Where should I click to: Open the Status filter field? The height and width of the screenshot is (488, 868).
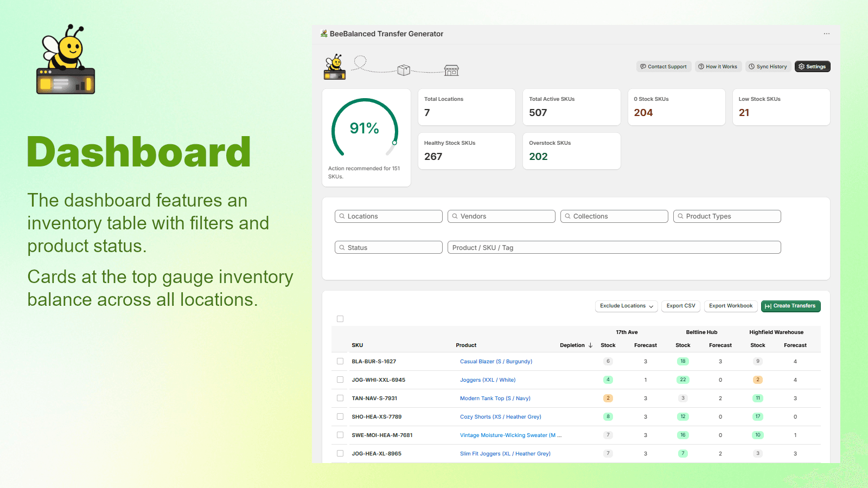click(x=388, y=247)
